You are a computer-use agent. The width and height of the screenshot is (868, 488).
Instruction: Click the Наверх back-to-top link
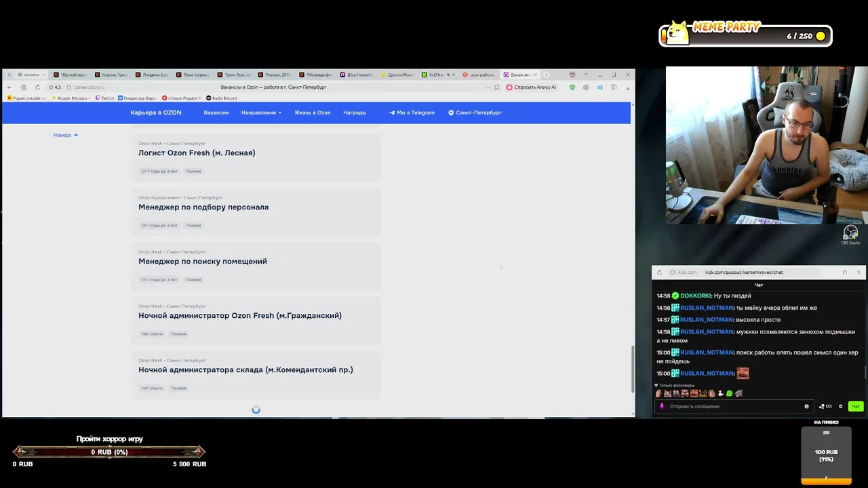[x=66, y=135]
